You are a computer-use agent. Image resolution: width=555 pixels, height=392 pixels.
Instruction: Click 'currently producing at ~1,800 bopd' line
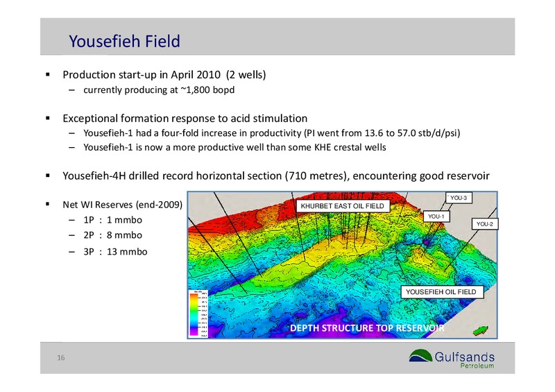coord(159,90)
